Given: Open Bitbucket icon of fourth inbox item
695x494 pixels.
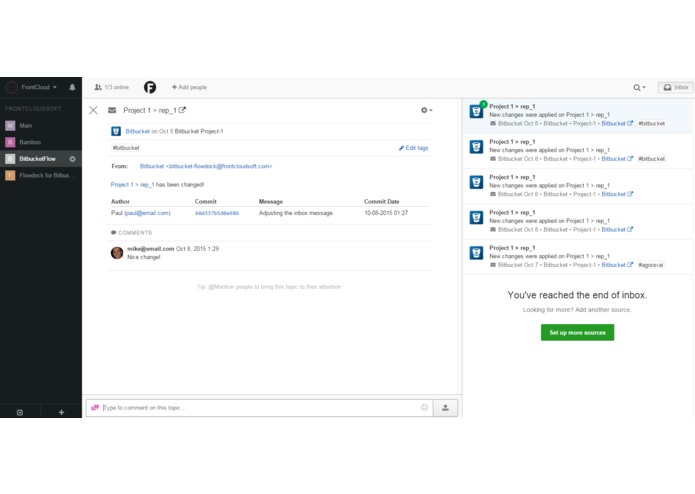Looking at the screenshot, I should click(476, 218).
